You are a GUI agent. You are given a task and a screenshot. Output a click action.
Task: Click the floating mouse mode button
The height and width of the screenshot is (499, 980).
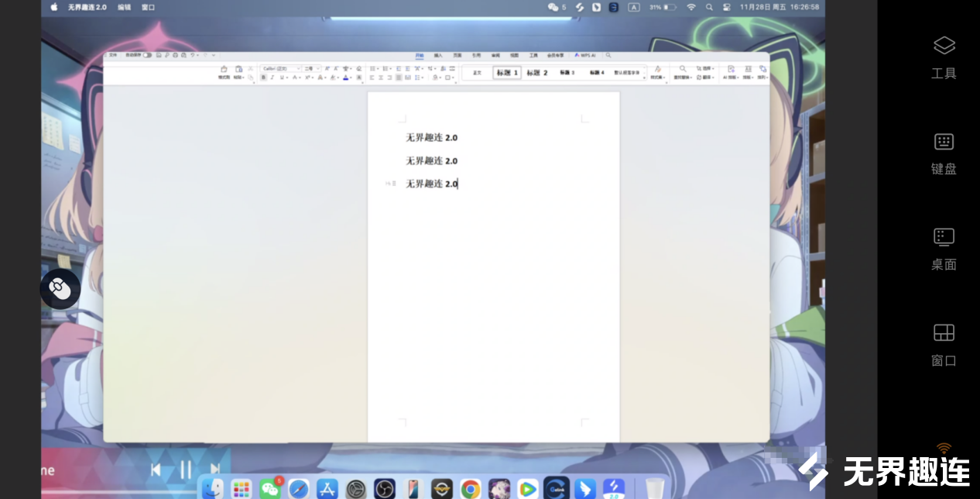(x=60, y=289)
